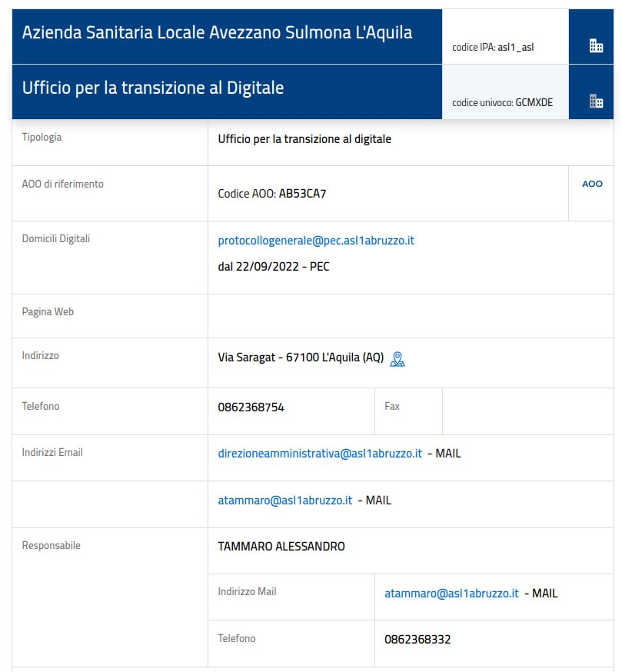Open the AOO link for code AB53CA7
Viewport: 622px width, 672px height.
(592, 184)
